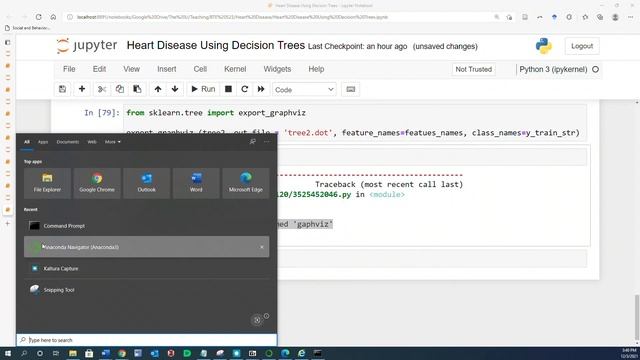This screenshot has height=360, width=640.
Task: Run the current cell
Action: pos(203,89)
